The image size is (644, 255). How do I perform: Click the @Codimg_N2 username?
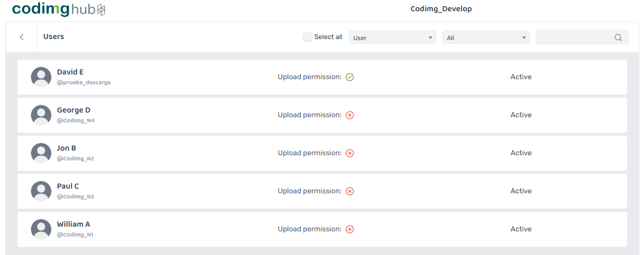point(76,158)
